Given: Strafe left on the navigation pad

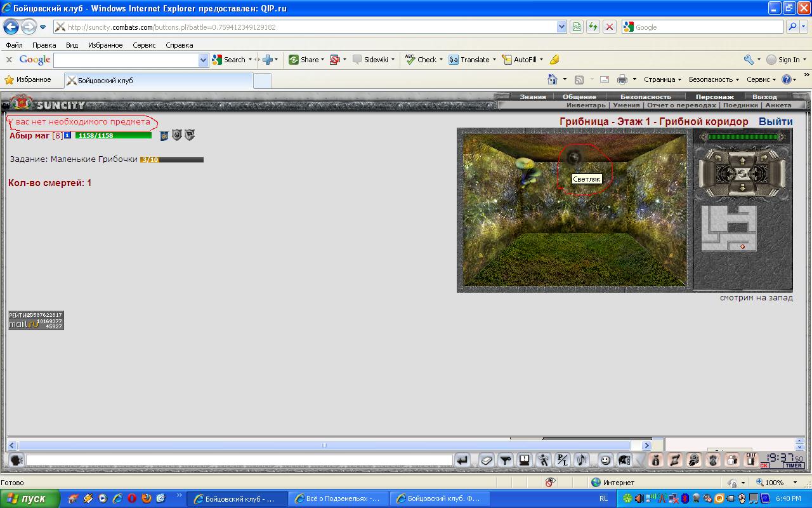Looking at the screenshot, I should click(707, 174).
